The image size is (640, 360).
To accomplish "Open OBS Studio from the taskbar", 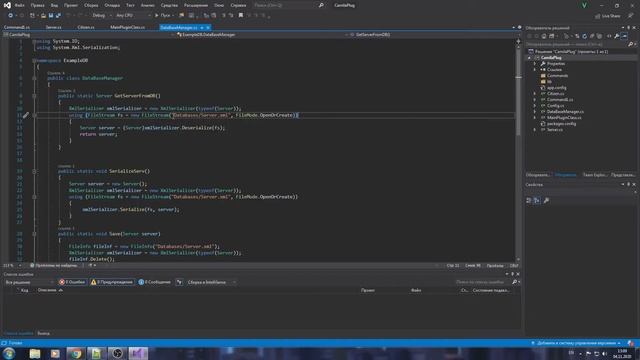I will tap(117, 353).
